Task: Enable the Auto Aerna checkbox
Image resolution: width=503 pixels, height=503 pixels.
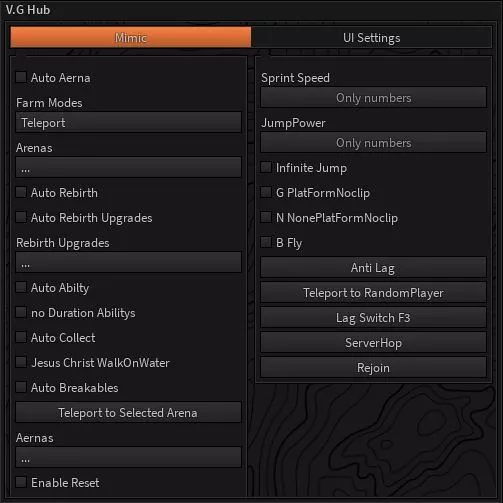Action: (21, 77)
